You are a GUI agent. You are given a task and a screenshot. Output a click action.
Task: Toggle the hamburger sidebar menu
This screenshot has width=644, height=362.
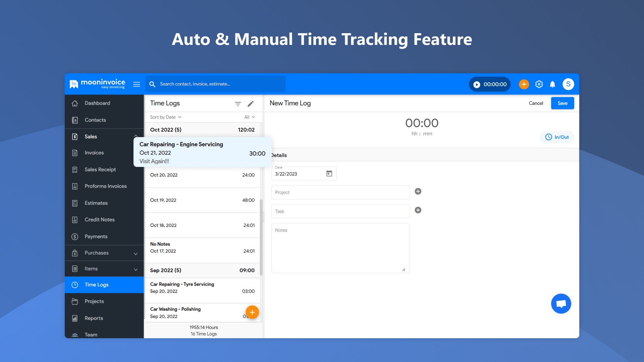137,84
